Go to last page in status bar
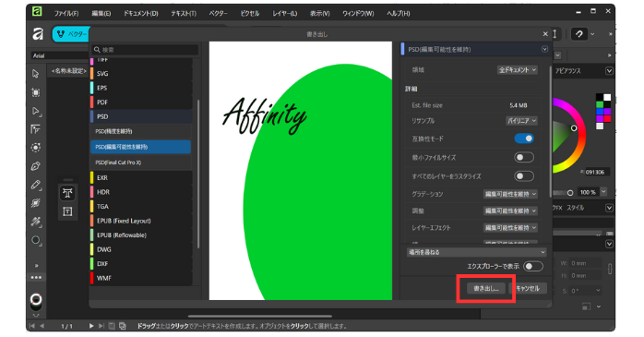Screen dimensions: 644x337 [x=101, y=326]
